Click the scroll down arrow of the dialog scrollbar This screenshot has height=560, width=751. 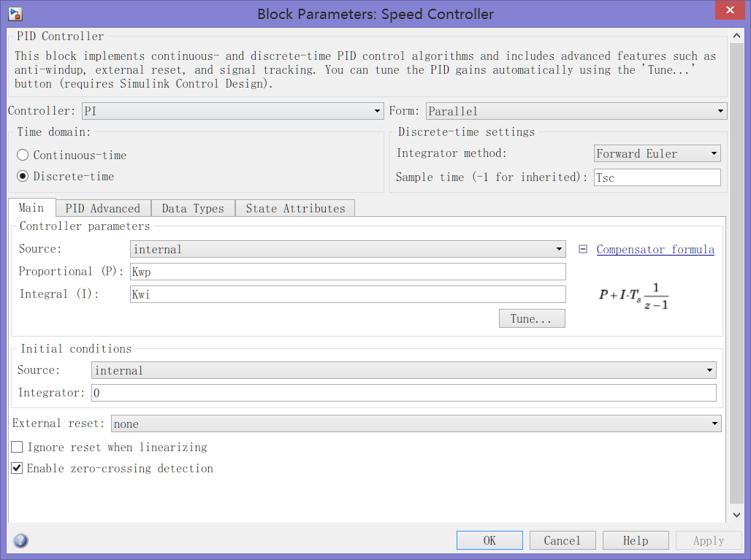[x=736, y=515]
